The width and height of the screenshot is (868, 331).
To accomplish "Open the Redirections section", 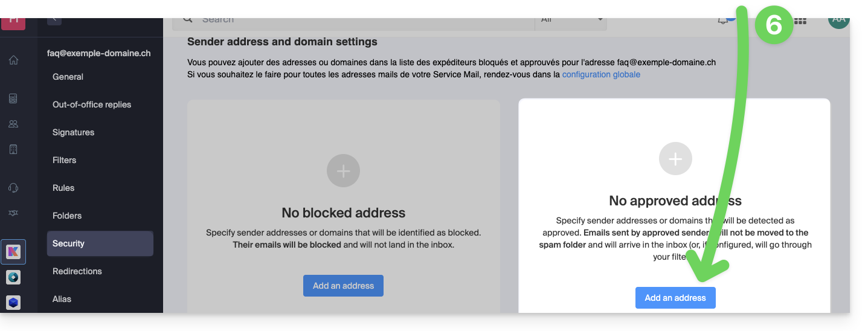I will point(77,271).
